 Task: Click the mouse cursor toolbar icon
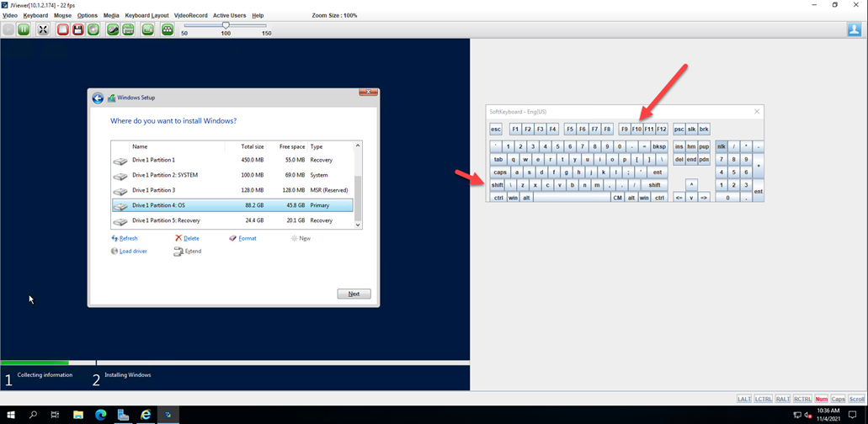pyautogui.click(x=113, y=29)
